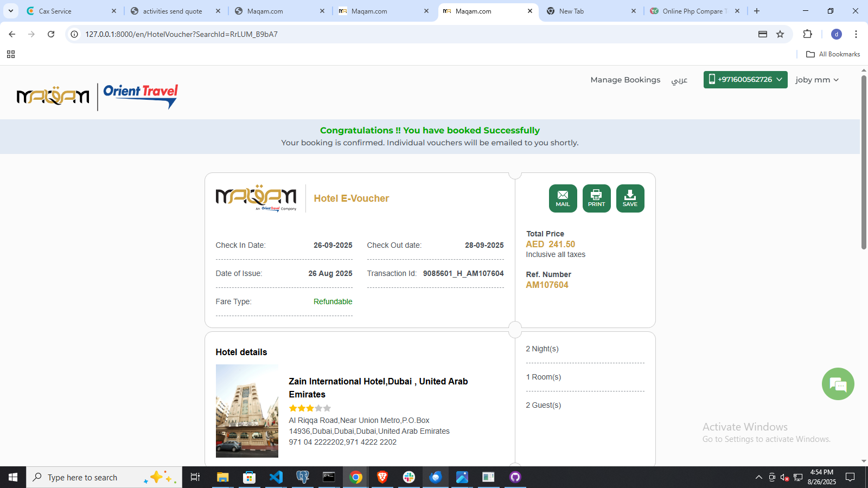Viewport: 868px width, 488px height.
Task: Click the Zain International Hotel thumbnail
Action: (247, 410)
